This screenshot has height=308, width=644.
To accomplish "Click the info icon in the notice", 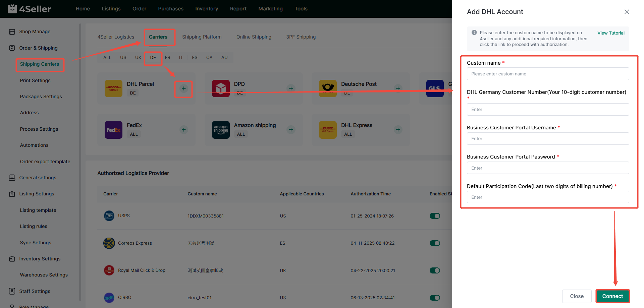I will pos(474,33).
